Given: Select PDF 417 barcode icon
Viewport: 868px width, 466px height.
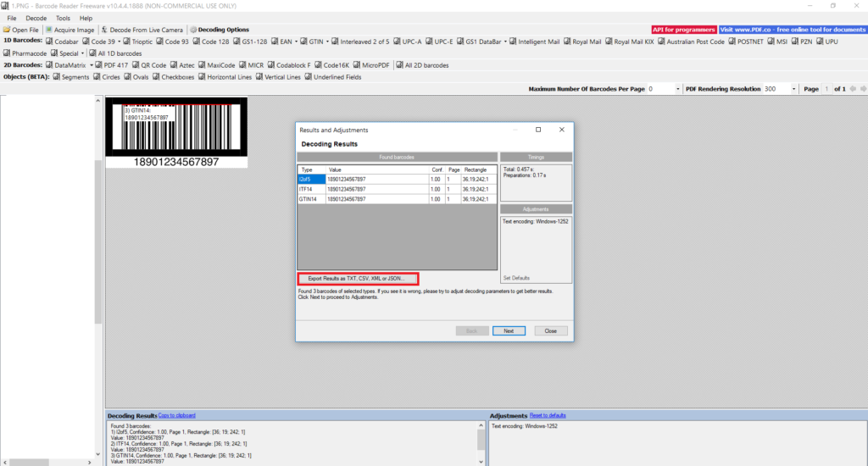Looking at the screenshot, I should 98,64.
